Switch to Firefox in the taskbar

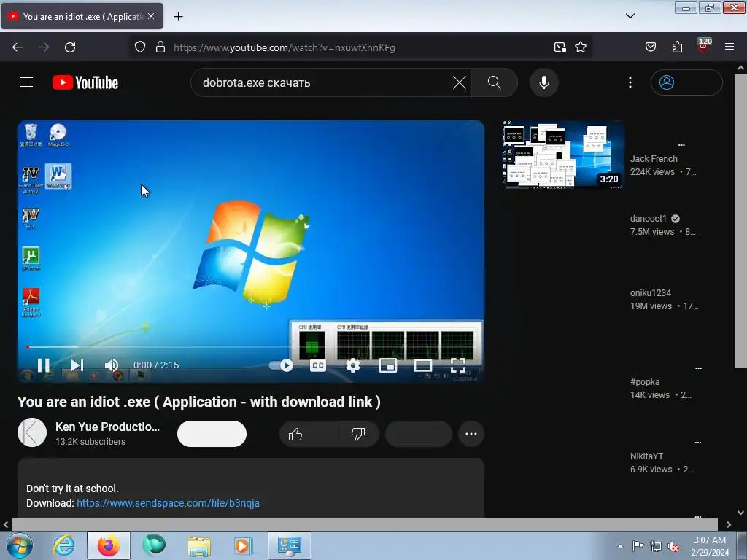pyautogui.click(x=109, y=545)
